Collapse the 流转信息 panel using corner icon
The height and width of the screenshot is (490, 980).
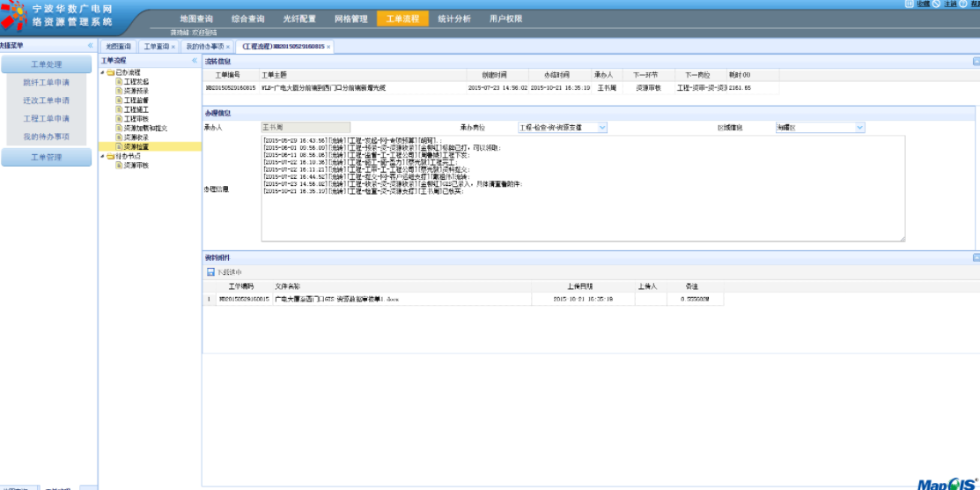pyautogui.click(x=976, y=62)
